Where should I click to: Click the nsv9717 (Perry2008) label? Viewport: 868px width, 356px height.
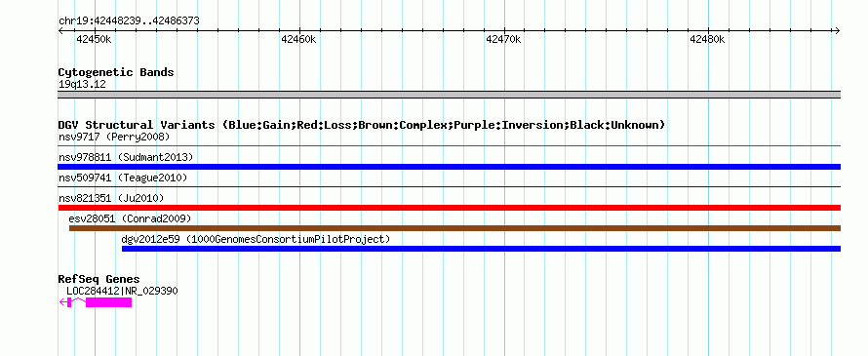(114, 137)
